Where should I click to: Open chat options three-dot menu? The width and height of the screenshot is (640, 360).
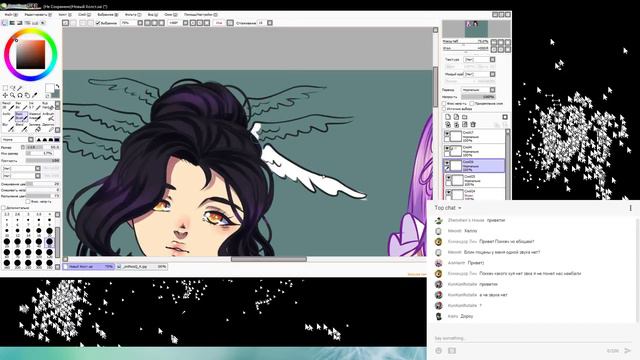tap(631, 208)
